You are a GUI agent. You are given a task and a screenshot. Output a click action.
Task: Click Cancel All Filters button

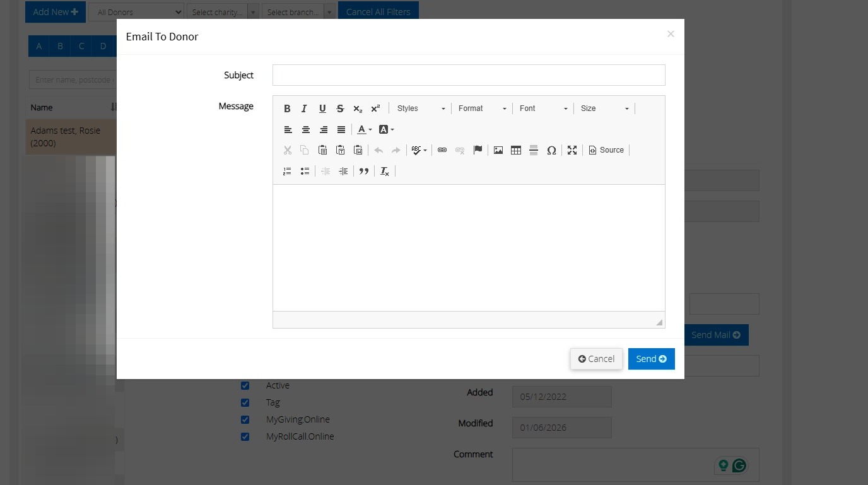(x=378, y=12)
